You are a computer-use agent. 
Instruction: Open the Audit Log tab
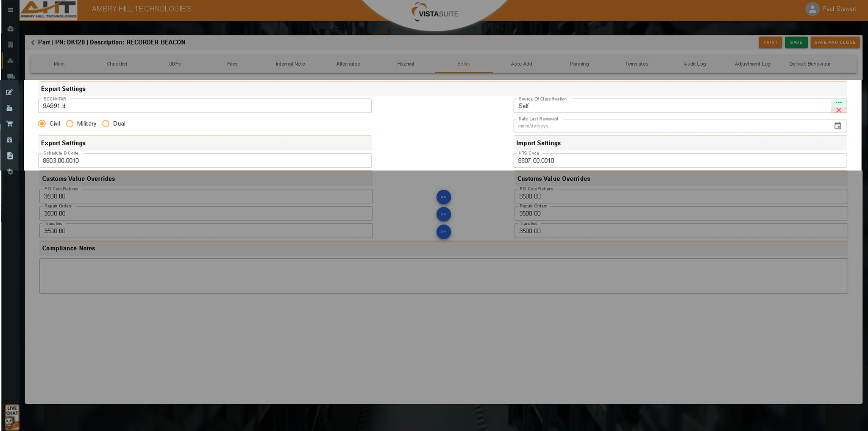(694, 64)
